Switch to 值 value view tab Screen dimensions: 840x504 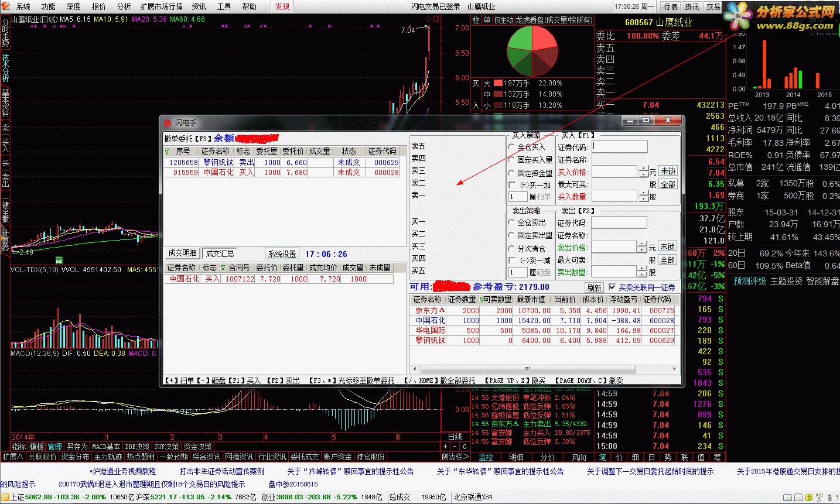tap(701, 457)
